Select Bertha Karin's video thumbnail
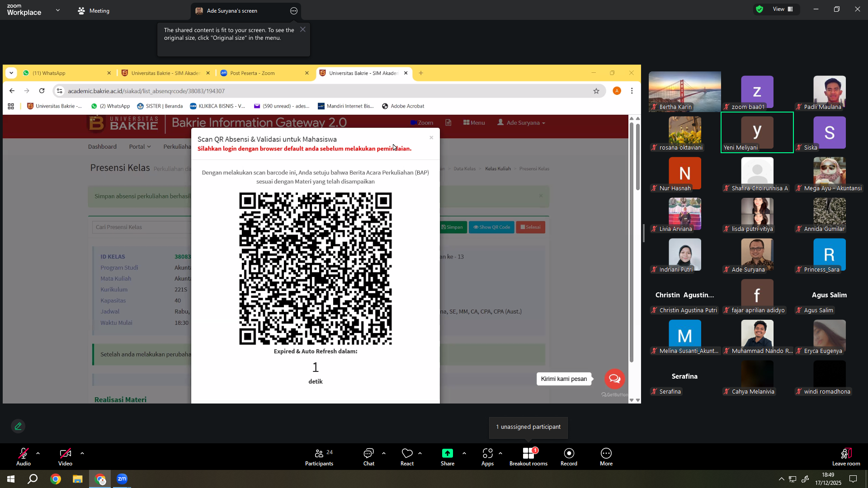 click(685, 92)
